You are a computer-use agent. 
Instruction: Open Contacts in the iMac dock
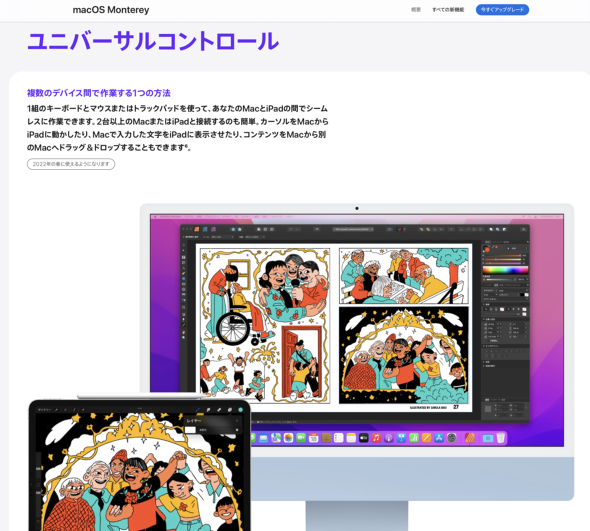tap(326, 438)
